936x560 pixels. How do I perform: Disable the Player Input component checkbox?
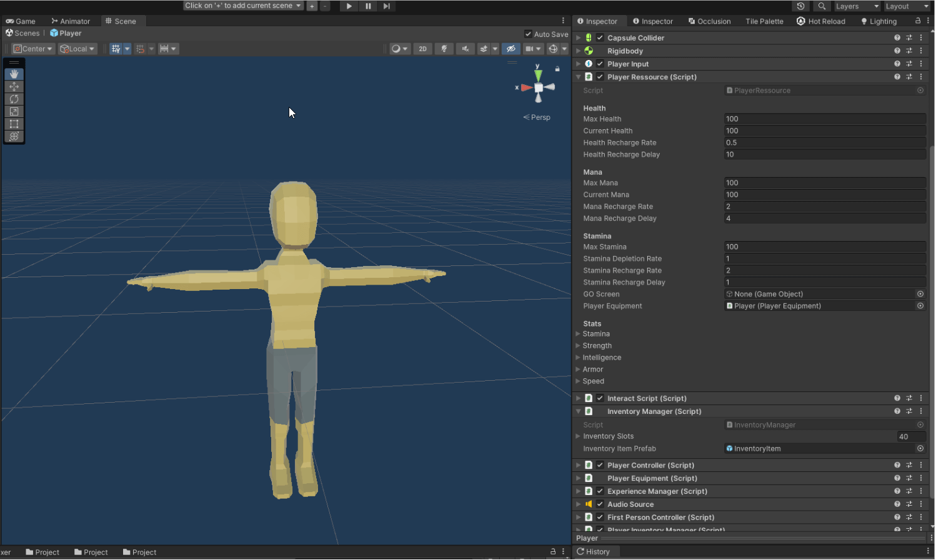[x=600, y=64]
